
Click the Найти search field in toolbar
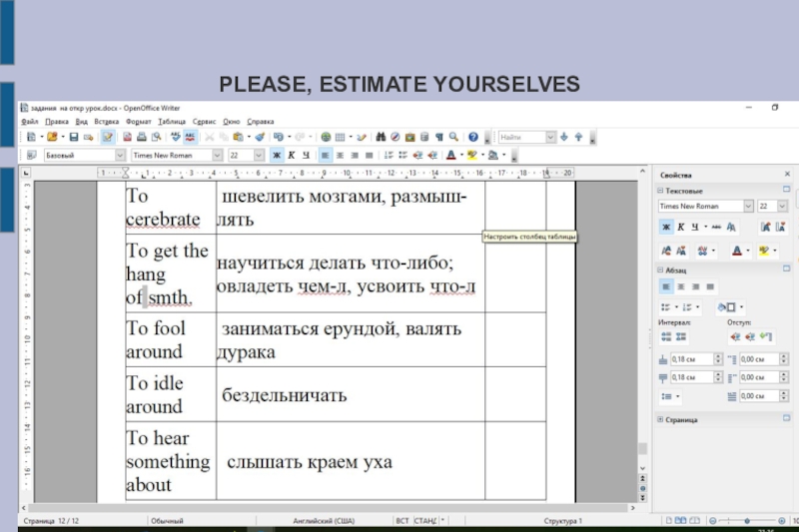521,137
